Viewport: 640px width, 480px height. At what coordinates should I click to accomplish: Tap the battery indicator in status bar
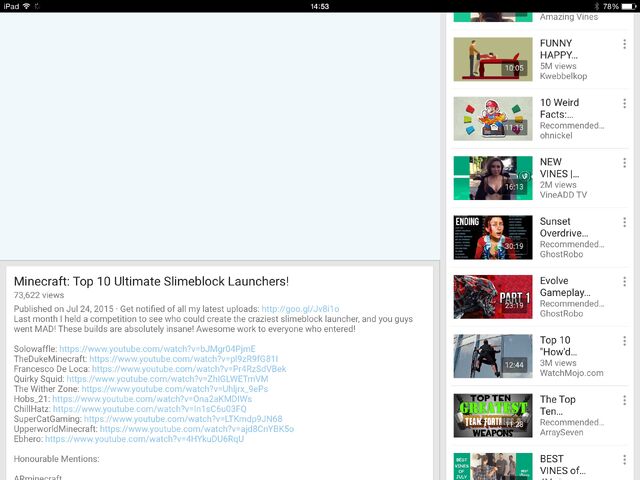629,6
